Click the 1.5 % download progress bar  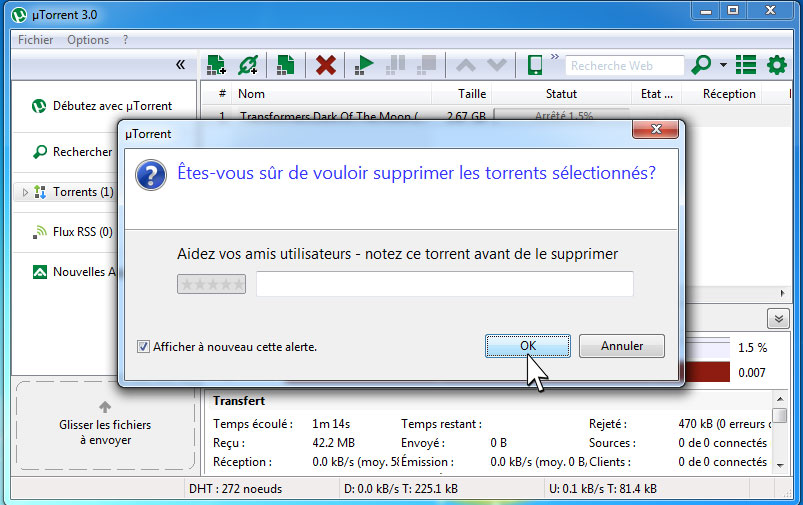click(x=708, y=347)
